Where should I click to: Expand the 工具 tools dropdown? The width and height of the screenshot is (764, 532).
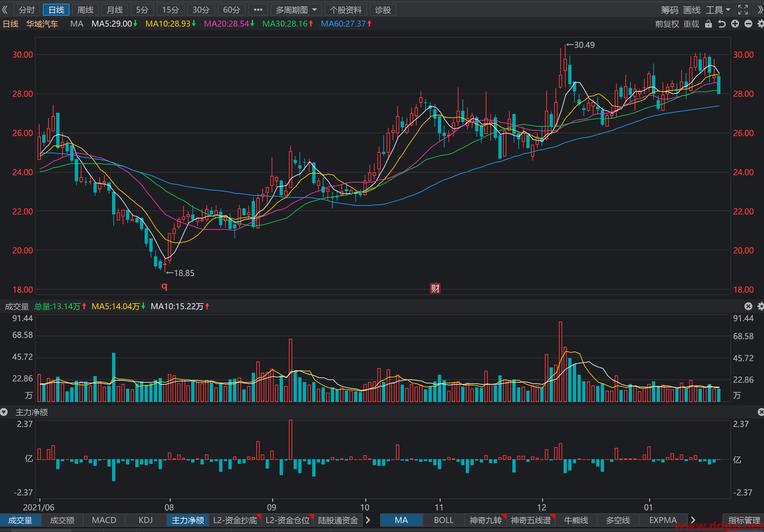718,10
